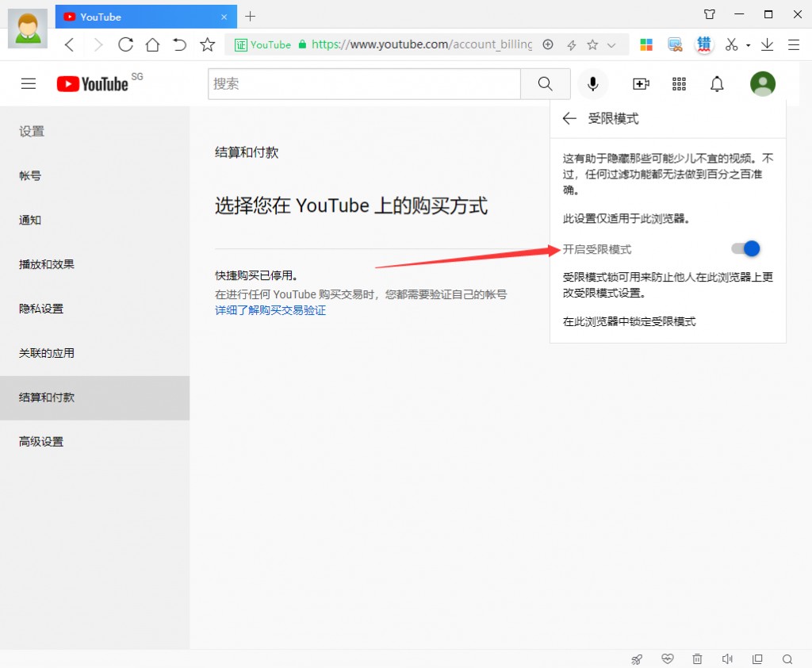Open a new tab with plus

[x=250, y=17]
